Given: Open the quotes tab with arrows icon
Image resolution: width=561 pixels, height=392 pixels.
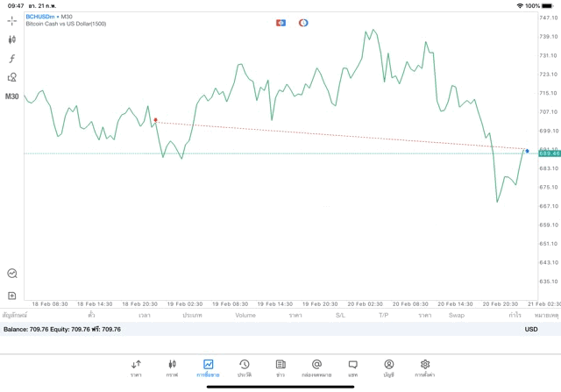Looking at the screenshot, I should (136, 367).
